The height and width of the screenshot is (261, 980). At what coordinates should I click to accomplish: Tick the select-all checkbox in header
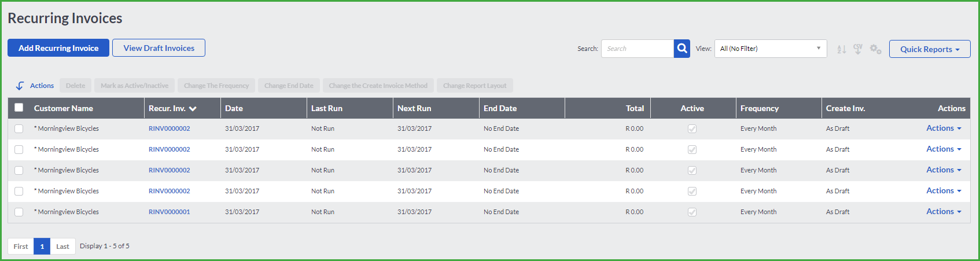19,108
